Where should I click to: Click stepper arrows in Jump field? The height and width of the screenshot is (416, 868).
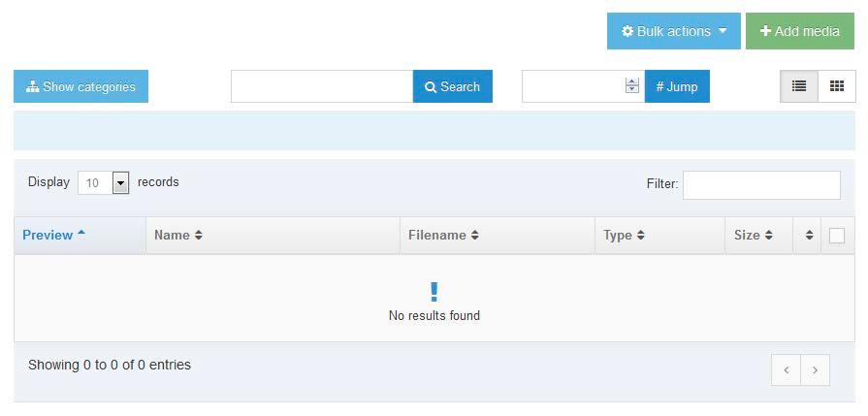[x=631, y=86]
